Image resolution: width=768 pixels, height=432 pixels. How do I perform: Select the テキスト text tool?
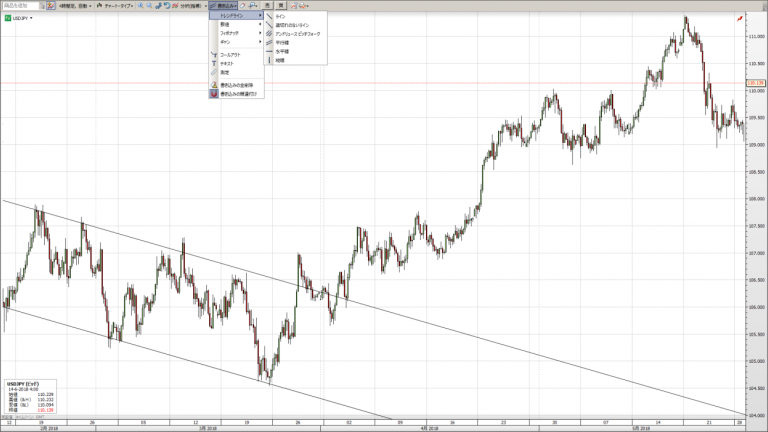click(x=226, y=63)
